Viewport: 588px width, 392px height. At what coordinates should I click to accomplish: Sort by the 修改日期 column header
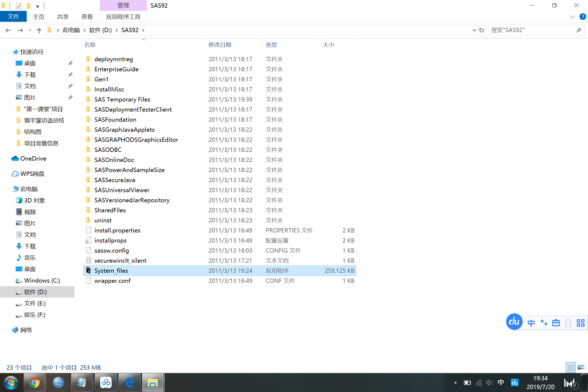click(220, 45)
